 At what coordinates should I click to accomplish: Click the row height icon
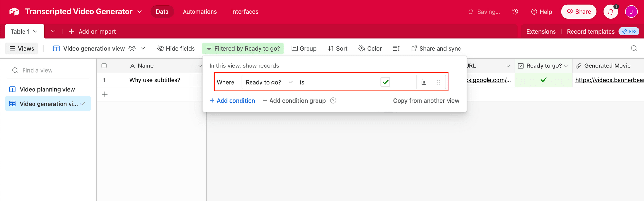point(396,48)
